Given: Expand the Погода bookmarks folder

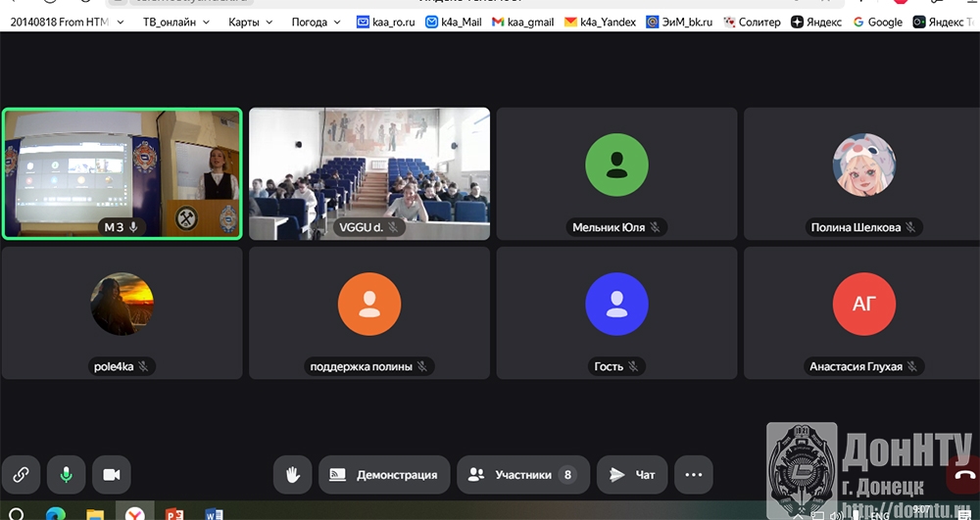Looking at the screenshot, I should [x=316, y=22].
